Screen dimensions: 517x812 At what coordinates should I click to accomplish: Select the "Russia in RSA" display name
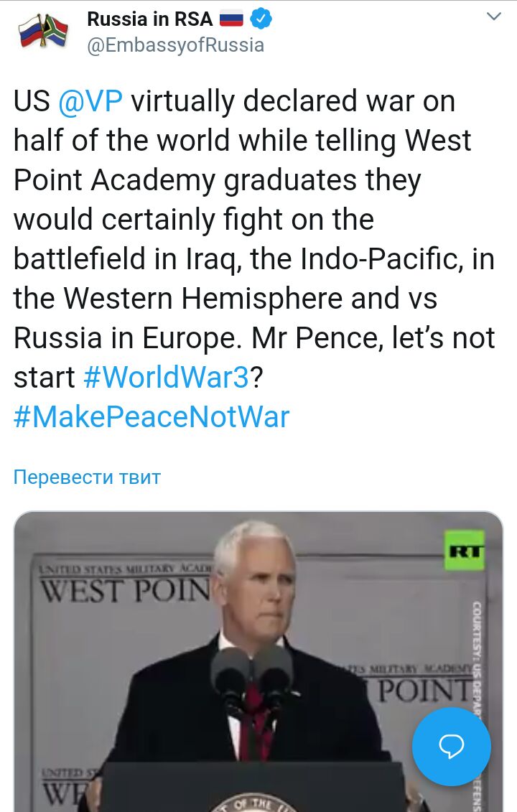pos(148,19)
